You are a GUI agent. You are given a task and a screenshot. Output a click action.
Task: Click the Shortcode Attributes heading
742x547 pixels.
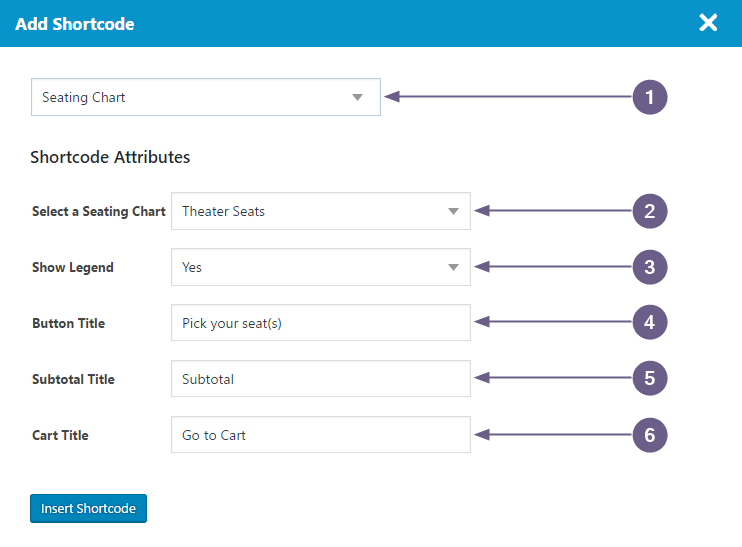click(110, 157)
